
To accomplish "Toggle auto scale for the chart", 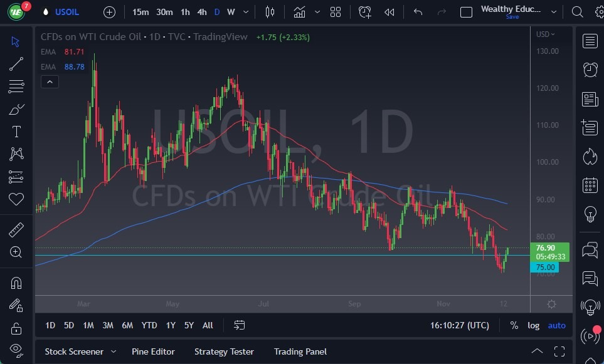I will [x=556, y=325].
